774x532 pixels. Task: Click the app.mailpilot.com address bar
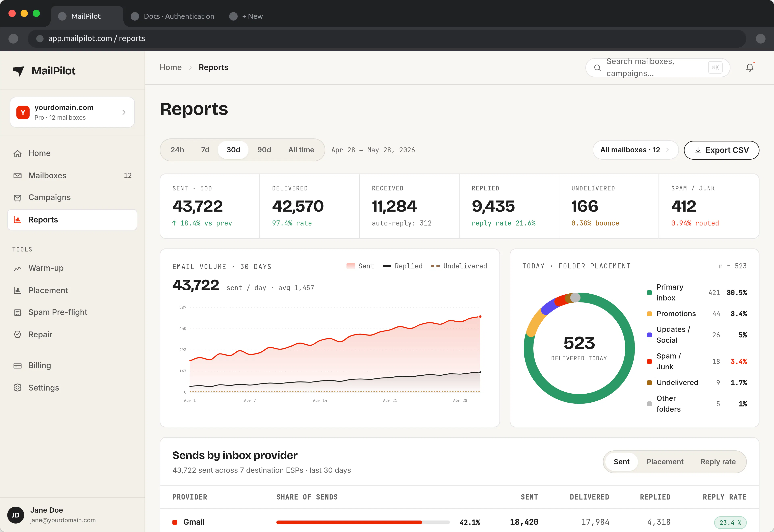click(387, 39)
